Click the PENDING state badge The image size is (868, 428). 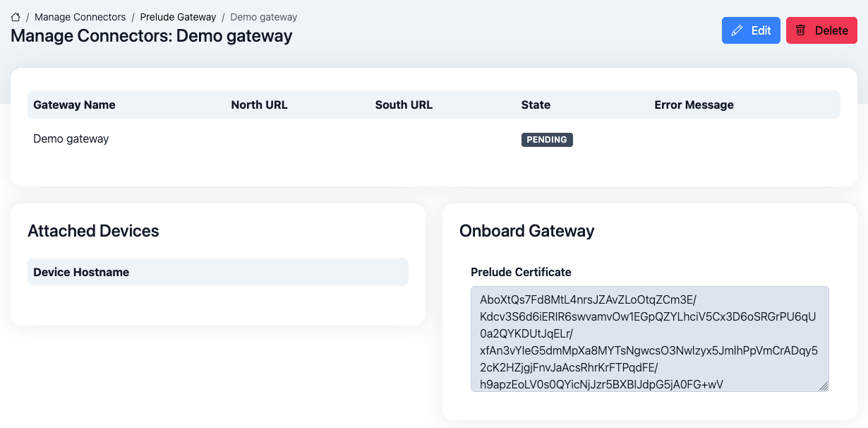[x=547, y=140]
